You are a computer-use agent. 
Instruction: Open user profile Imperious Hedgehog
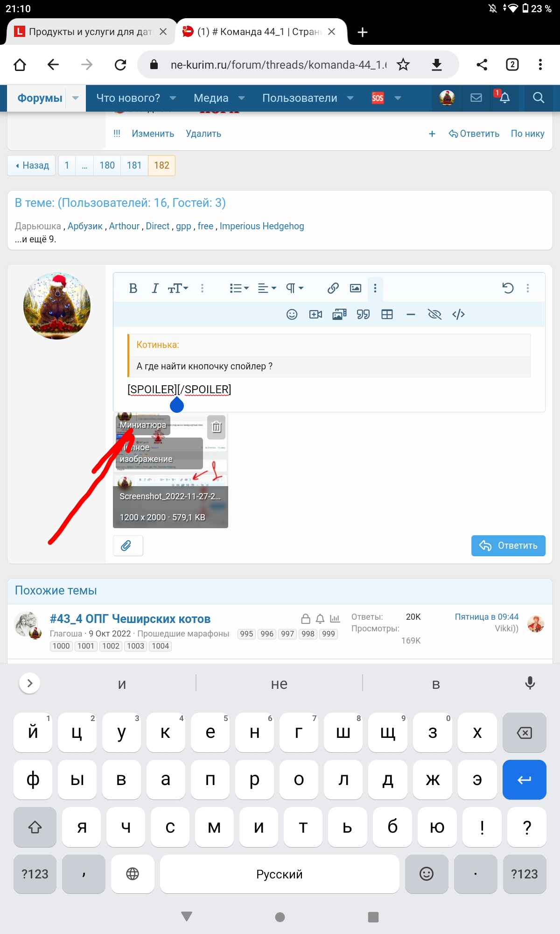pyautogui.click(x=262, y=226)
